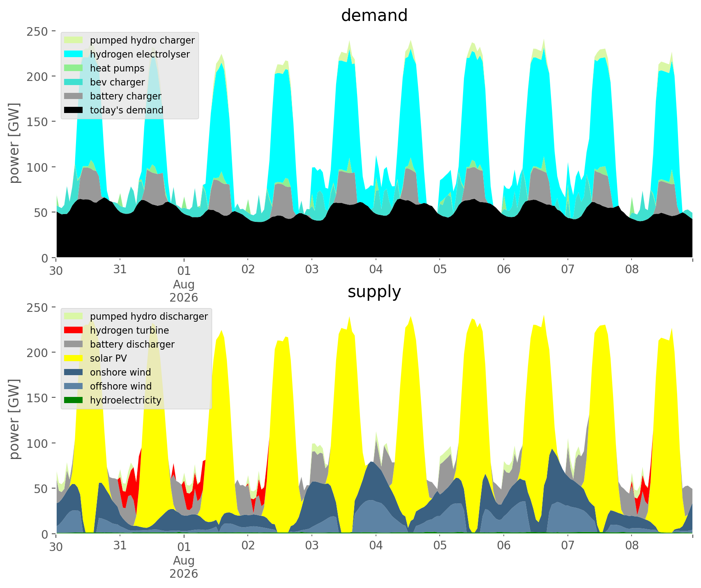Select the "07" date tick under supply chart

[568, 546]
